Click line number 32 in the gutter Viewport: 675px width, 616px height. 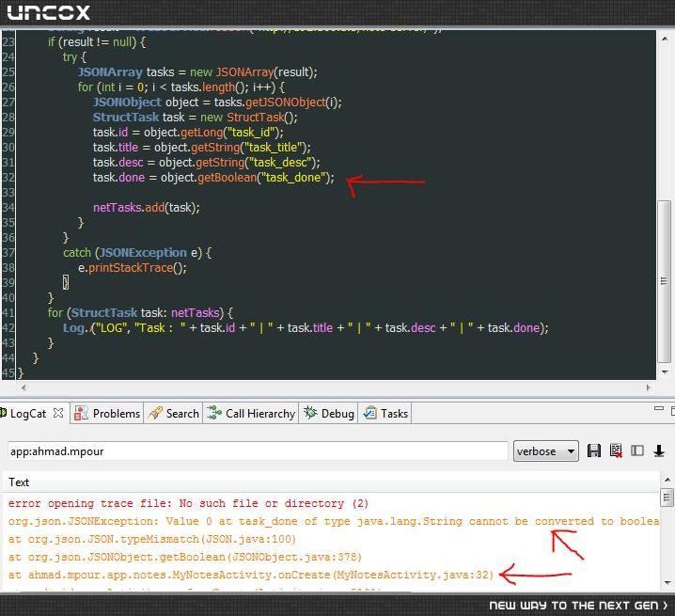[x=8, y=178]
